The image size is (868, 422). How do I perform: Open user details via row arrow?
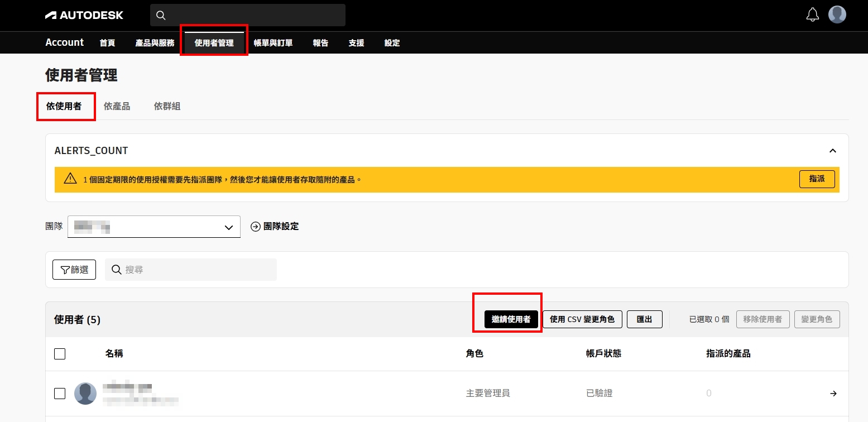[x=833, y=394]
